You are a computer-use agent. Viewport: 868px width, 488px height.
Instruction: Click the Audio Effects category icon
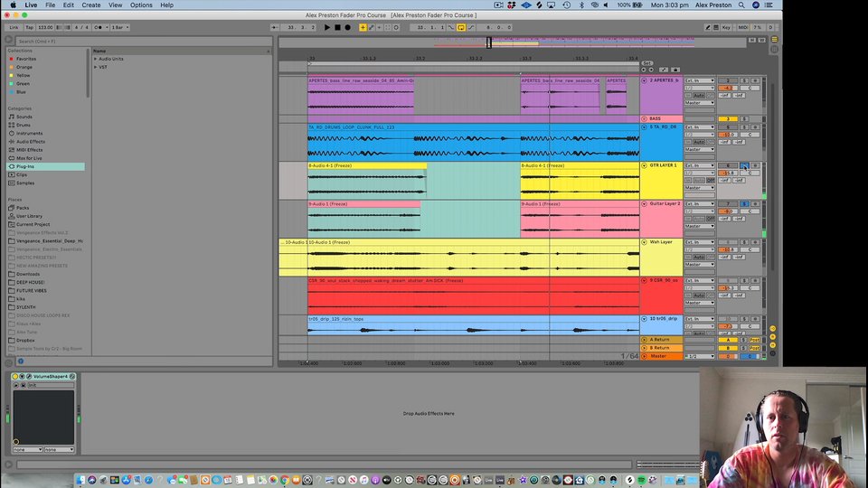[x=12, y=142]
